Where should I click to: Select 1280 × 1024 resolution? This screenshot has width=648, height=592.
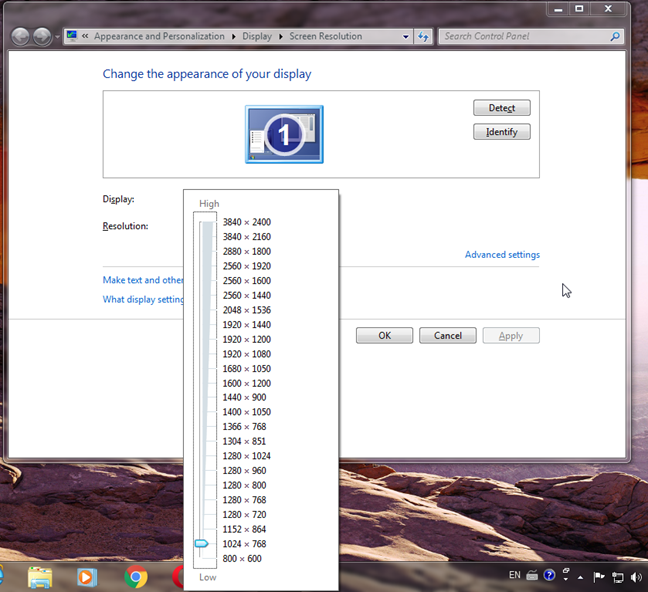(247, 456)
